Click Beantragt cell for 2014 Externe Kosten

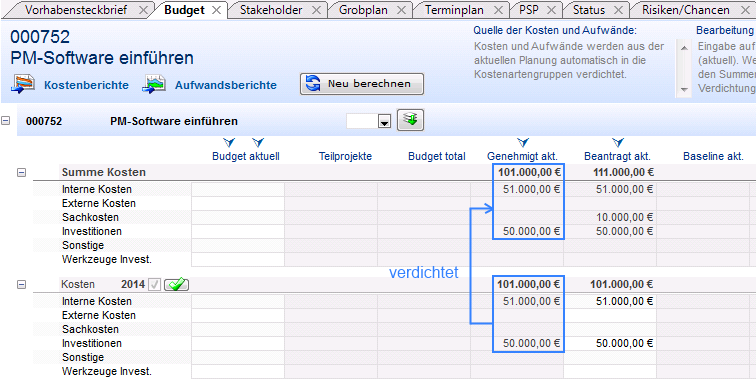tap(610, 316)
